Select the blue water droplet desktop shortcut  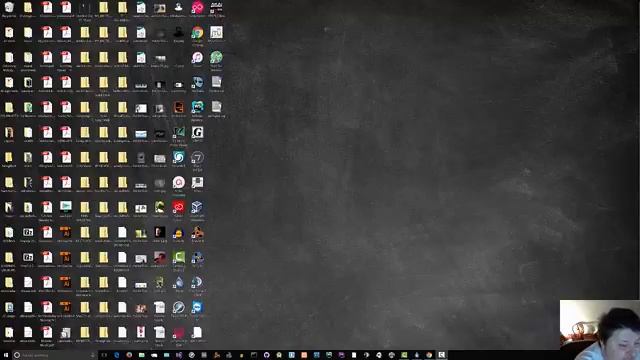point(179,282)
